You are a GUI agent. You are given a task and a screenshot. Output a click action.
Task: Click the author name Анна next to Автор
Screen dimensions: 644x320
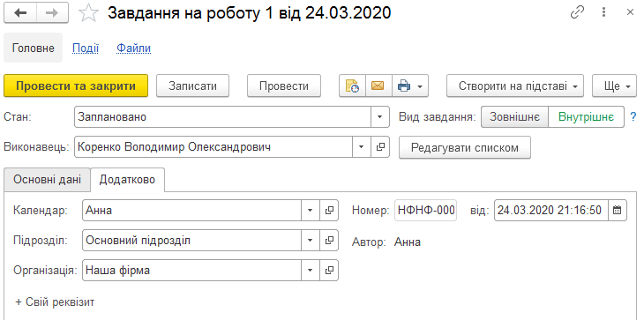click(x=408, y=242)
